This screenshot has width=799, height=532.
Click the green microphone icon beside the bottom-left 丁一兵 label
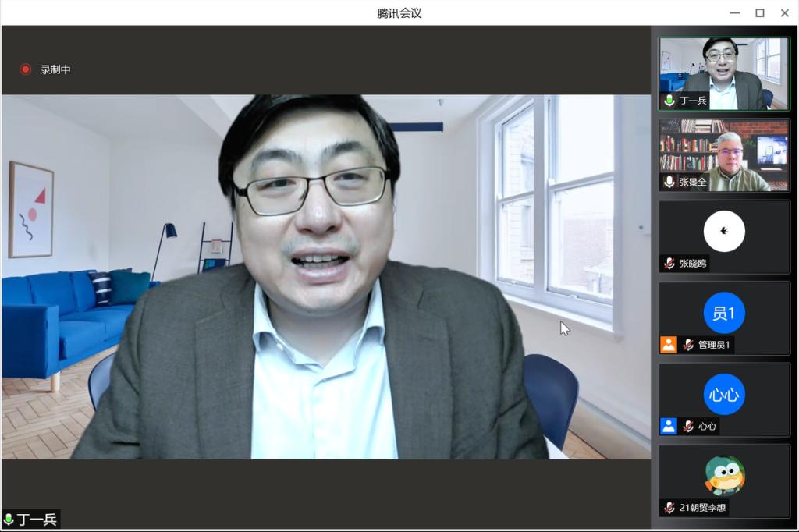pos(9,520)
